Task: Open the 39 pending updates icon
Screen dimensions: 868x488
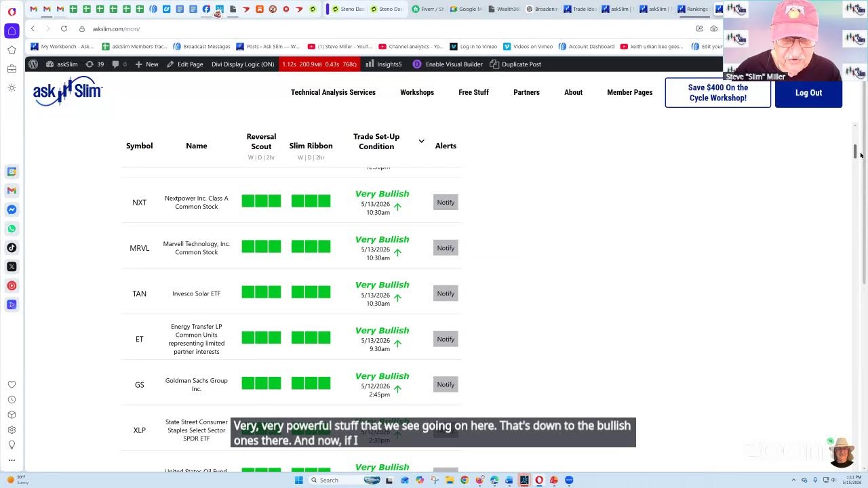Action: [x=94, y=64]
